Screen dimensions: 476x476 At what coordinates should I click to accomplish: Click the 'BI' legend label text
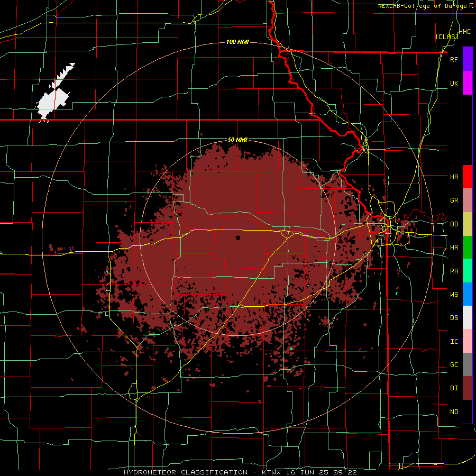(454, 388)
